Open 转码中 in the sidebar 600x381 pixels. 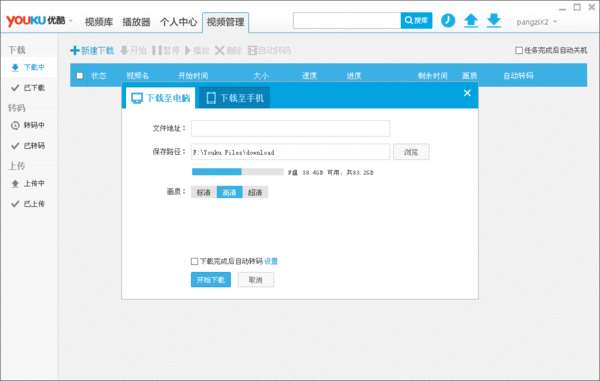coord(28,125)
